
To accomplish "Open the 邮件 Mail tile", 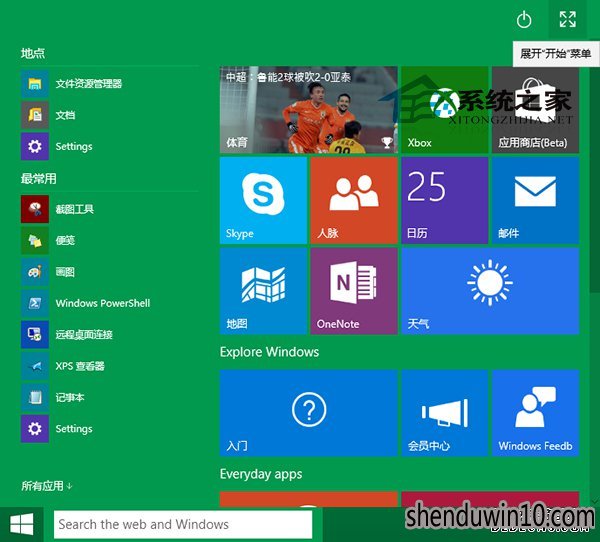I will [535, 200].
